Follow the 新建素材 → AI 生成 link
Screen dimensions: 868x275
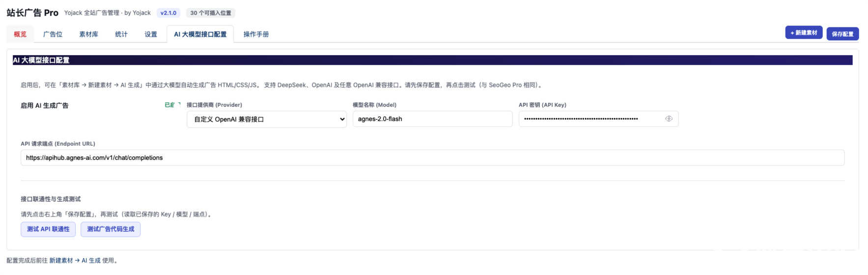tap(75, 260)
